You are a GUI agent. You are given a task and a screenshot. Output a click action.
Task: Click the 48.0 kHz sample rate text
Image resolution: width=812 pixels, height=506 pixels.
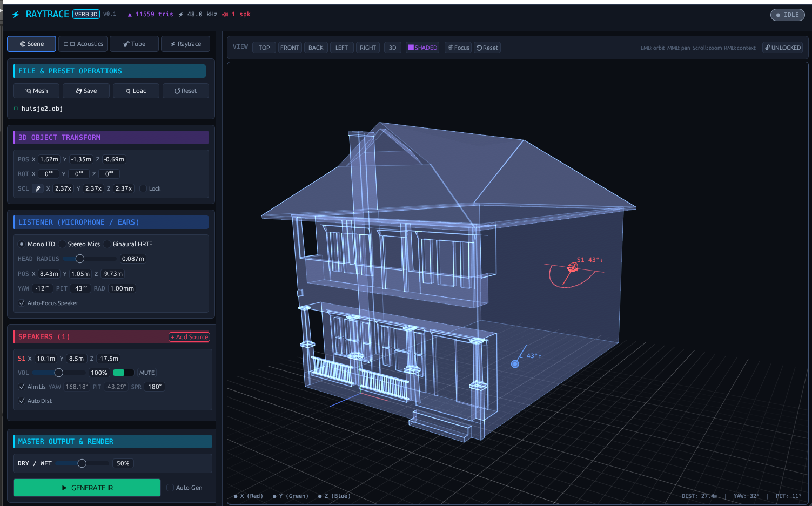click(202, 15)
